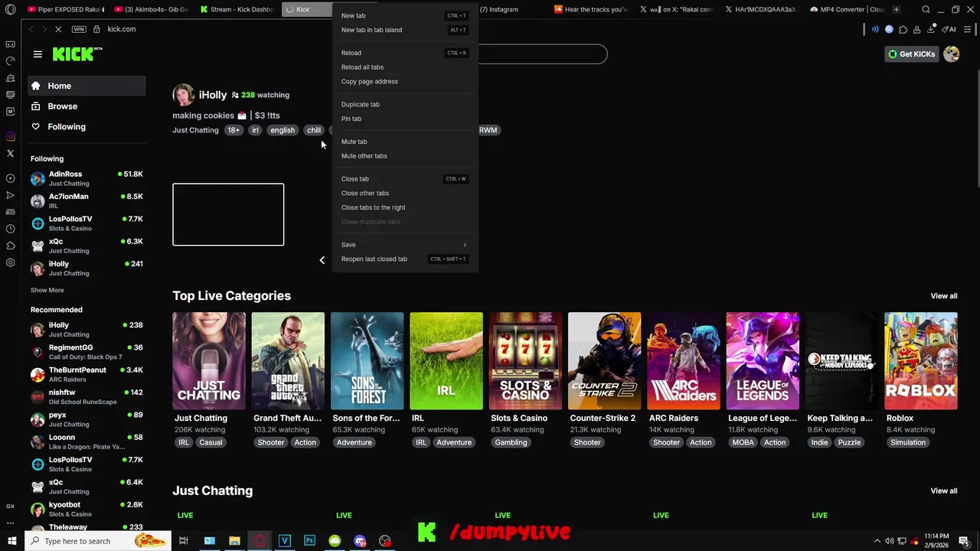
Task: Open Browse in Kick sidebar
Action: point(87,106)
